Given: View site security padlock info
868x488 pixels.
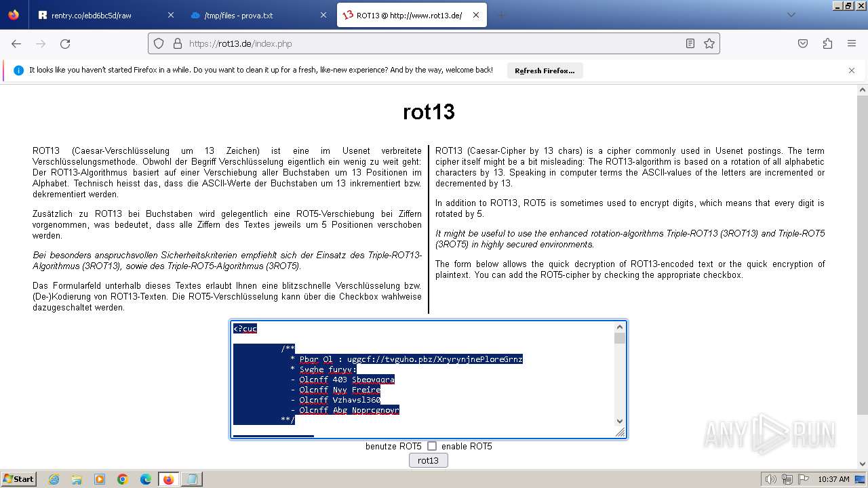Looking at the screenshot, I should point(178,43).
